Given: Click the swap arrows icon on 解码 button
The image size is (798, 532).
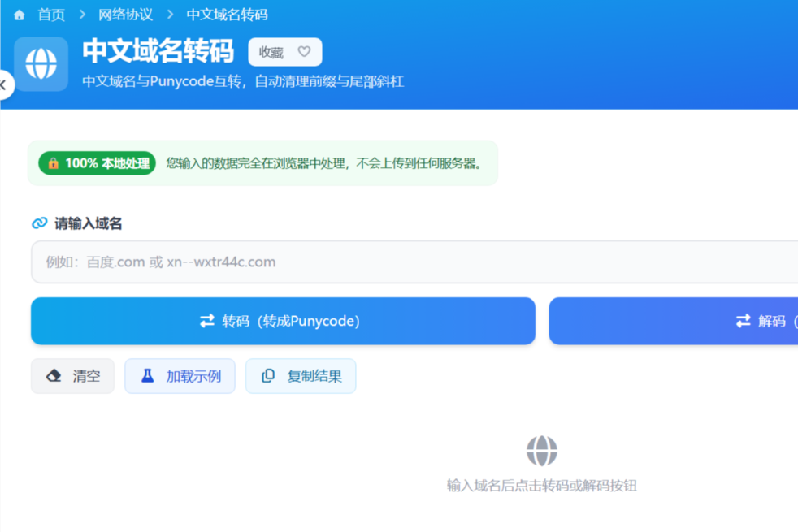Looking at the screenshot, I should tap(743, 321).
